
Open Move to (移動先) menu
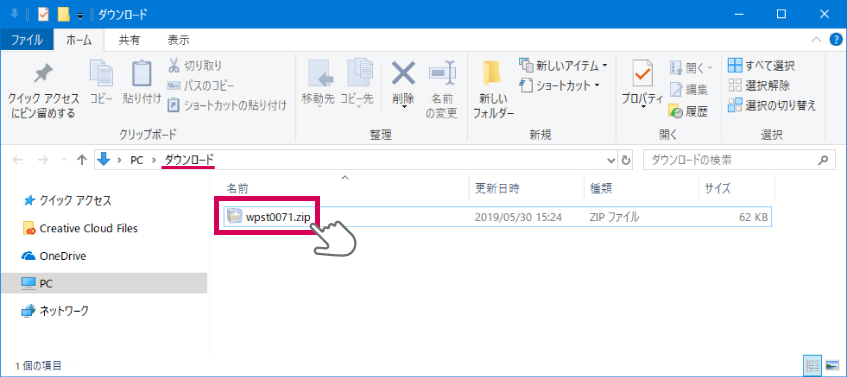(319, 84)
